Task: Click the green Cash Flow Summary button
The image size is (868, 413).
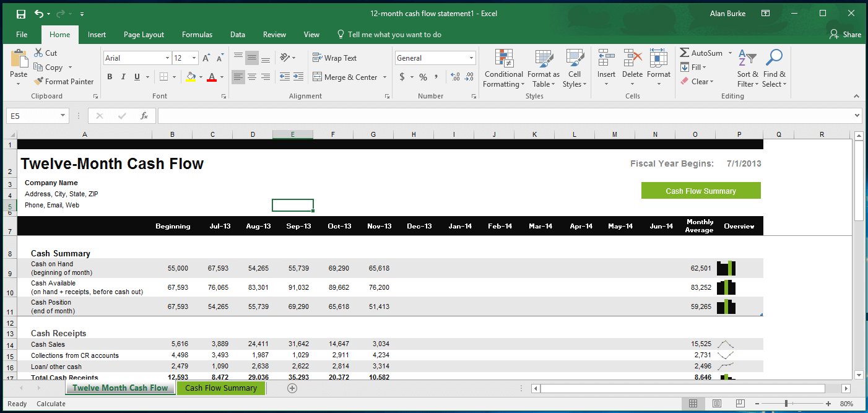Action: [701, 191]
